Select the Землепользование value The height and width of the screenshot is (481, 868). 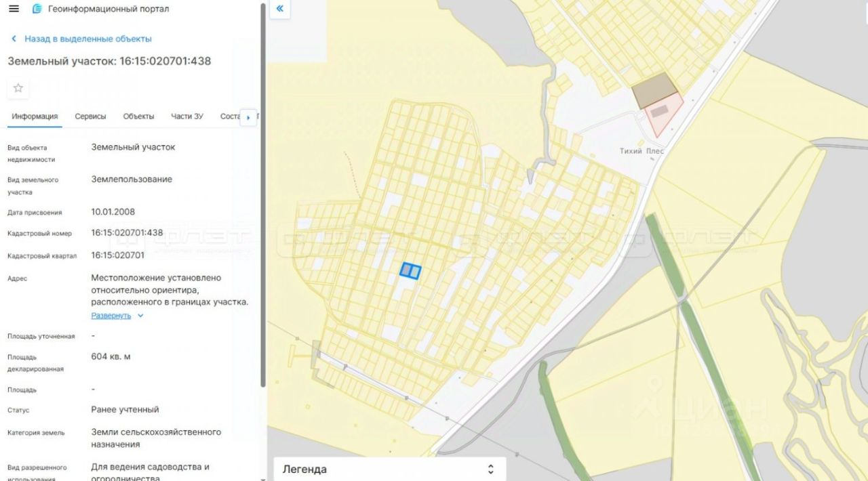132,180
